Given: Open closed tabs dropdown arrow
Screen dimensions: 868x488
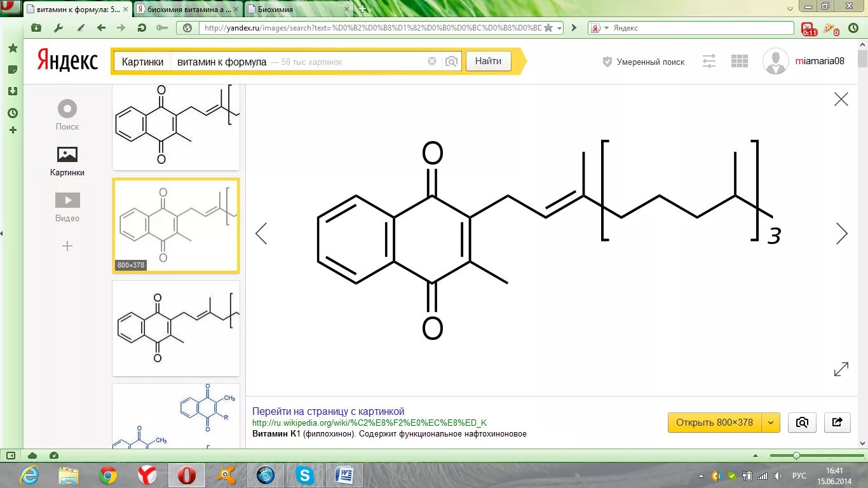Looking at the screenshot, I should tap(790, 8).
